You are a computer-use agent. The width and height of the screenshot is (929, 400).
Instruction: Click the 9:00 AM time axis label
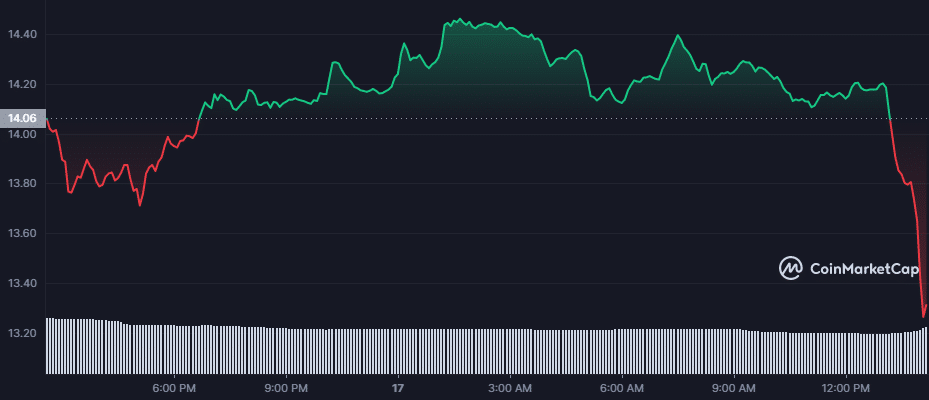coord(734,389)
